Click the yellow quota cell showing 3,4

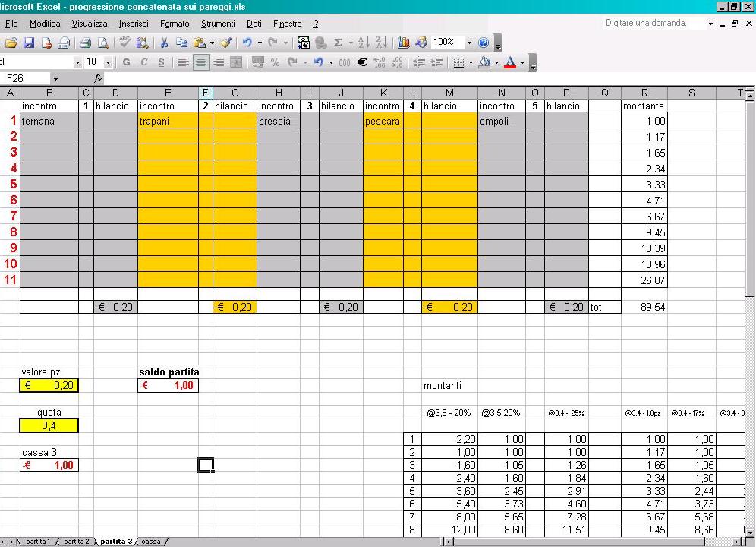[x=49, y=425]
